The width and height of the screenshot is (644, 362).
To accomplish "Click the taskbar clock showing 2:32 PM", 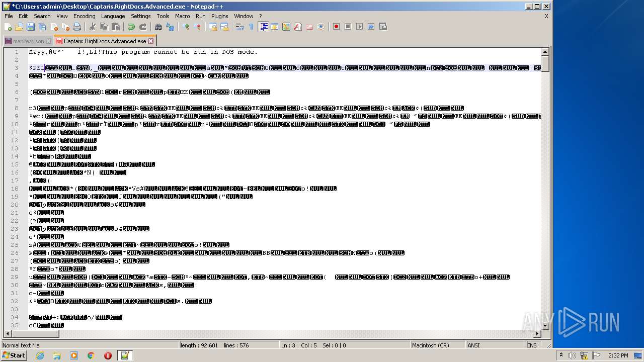I will coord(617,355).
